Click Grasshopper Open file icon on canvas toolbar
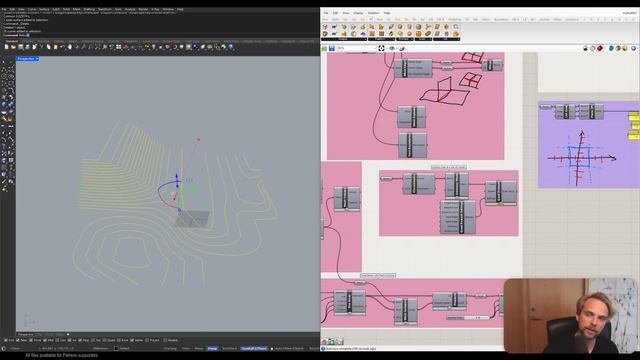640x360 pixels. point(324,48)
